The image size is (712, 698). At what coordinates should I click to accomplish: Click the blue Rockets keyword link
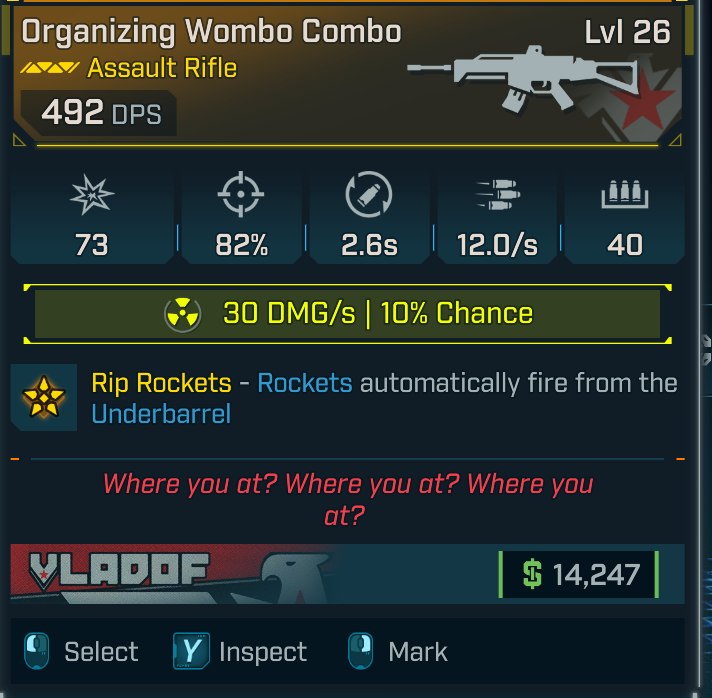coord(305,383)
